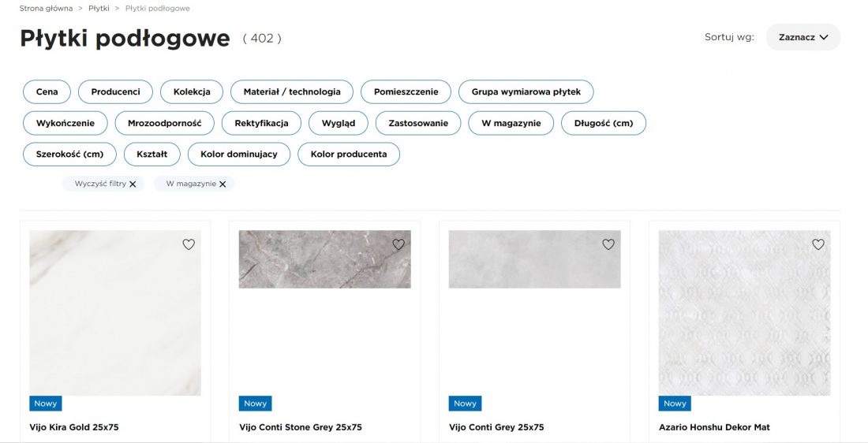Toggle the 'W magazynie' availability filter
Screen dimensions: 868x443
(511, 123)
